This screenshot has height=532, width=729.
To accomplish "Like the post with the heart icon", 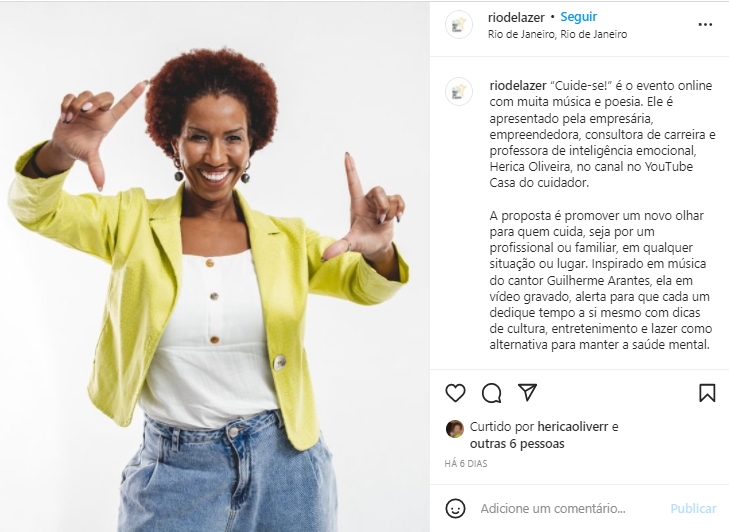I will (455, 393).
